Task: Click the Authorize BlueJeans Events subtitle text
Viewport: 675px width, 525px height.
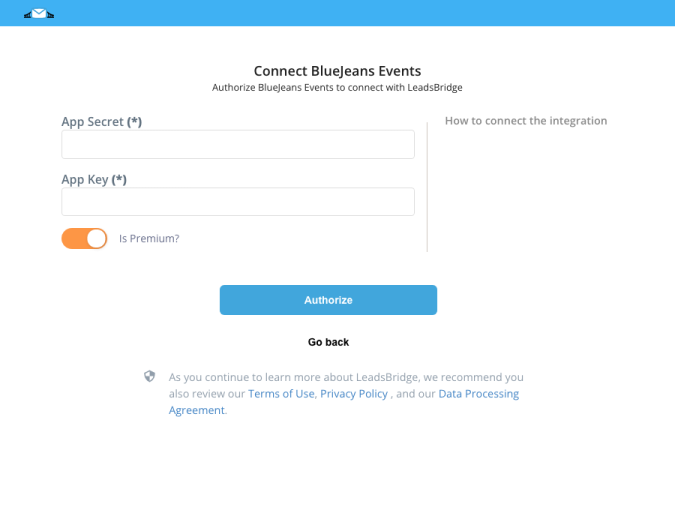Action: pos(338,88)
